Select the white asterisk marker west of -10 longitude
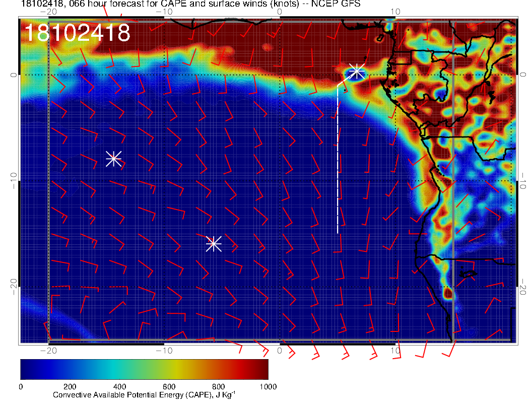The image size is (532, 411). pos(114,158)
